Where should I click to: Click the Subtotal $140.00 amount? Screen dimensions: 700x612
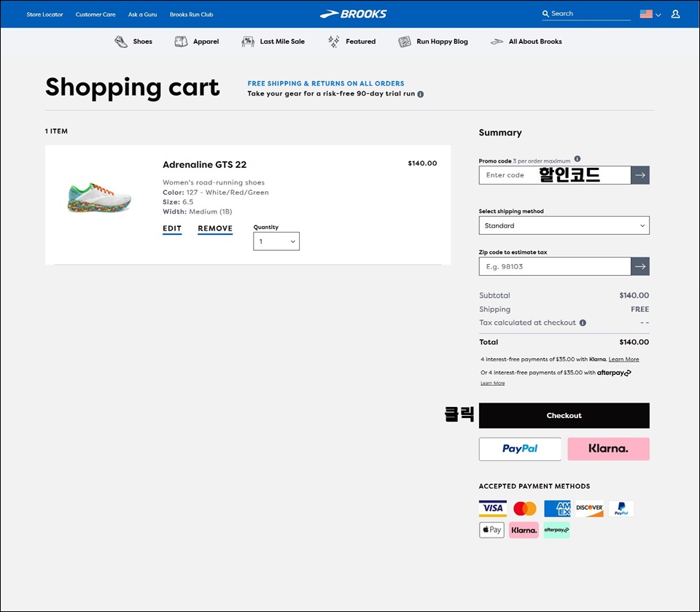[634, 295]
